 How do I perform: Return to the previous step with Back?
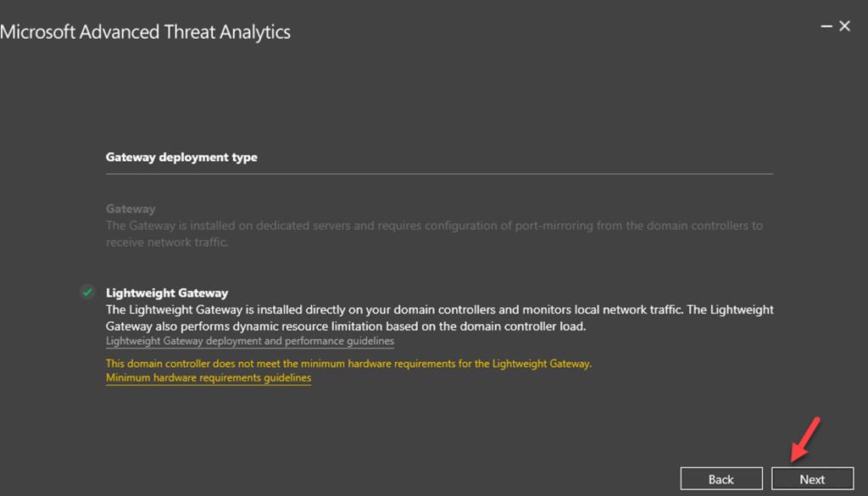pyautogui.click(x=721, y=478)
